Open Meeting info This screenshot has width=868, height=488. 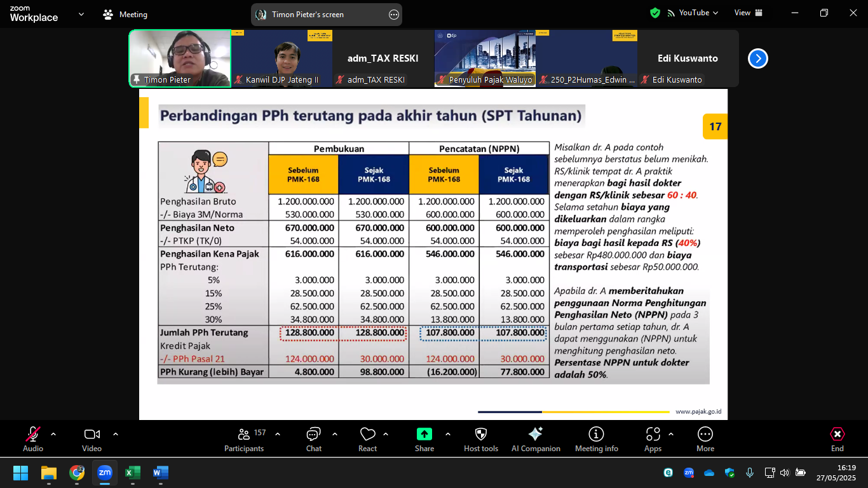(x=596, y=439)
